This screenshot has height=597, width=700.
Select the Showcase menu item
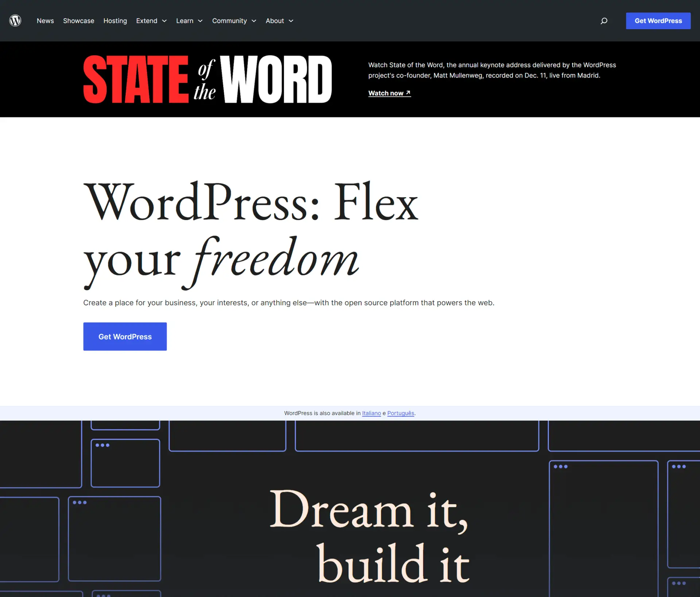point(79,20)
